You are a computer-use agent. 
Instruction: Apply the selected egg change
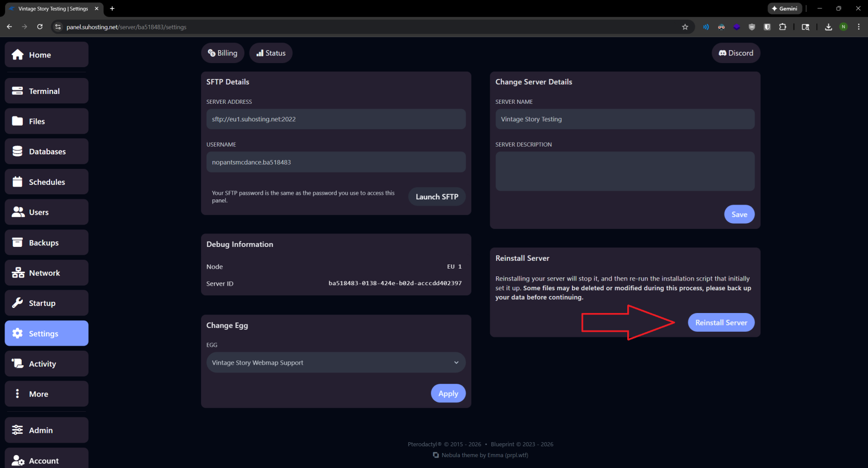(448, 394)
